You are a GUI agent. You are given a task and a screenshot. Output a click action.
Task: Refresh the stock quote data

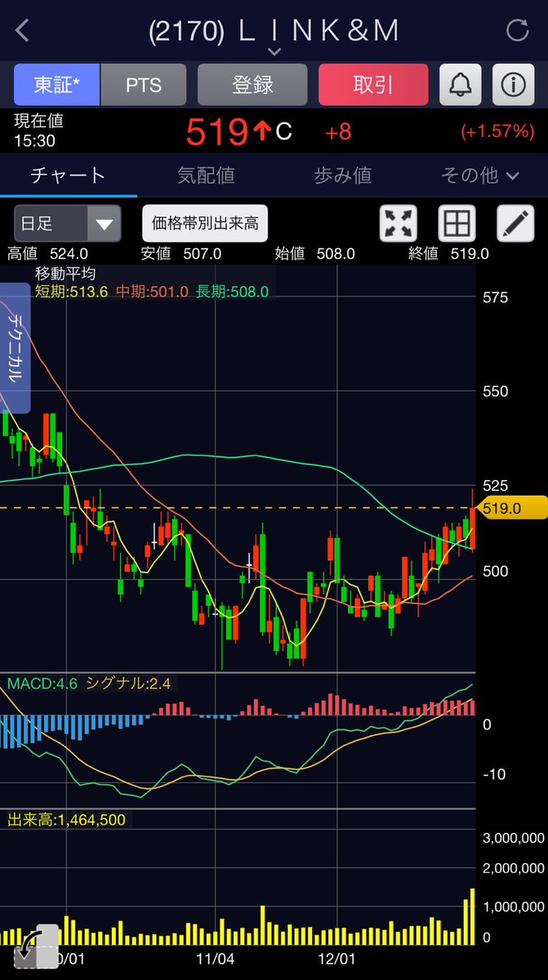click(518, 31)
